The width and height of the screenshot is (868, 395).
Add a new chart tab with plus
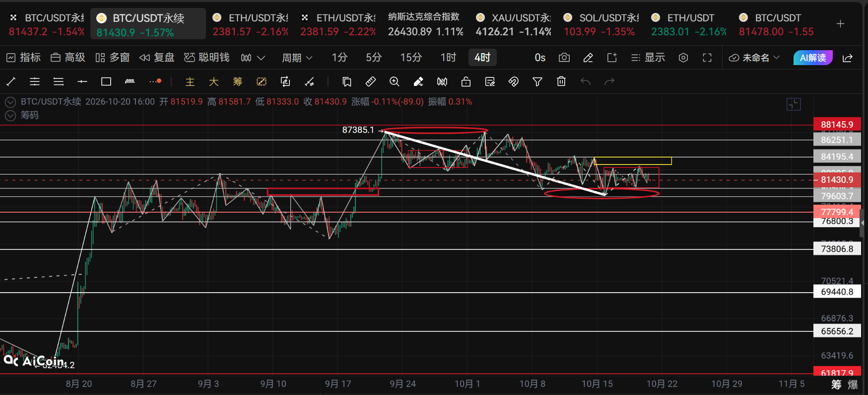point(840,24)
